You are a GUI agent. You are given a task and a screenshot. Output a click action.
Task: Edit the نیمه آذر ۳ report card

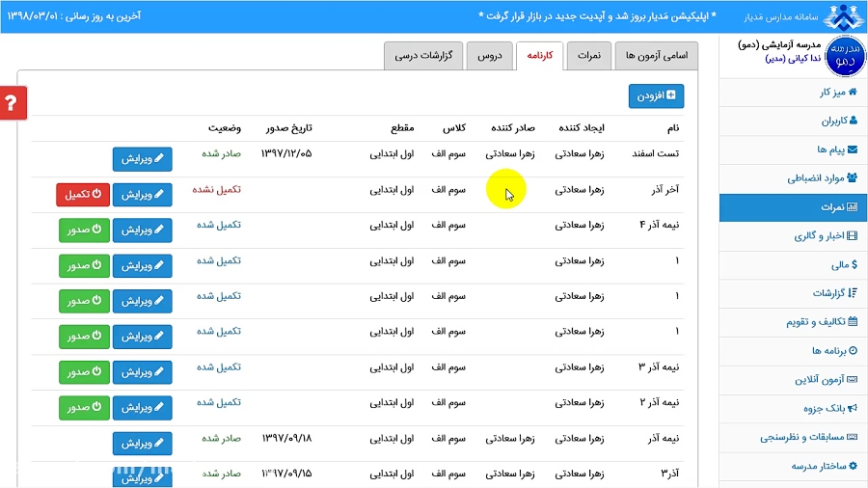143,372
